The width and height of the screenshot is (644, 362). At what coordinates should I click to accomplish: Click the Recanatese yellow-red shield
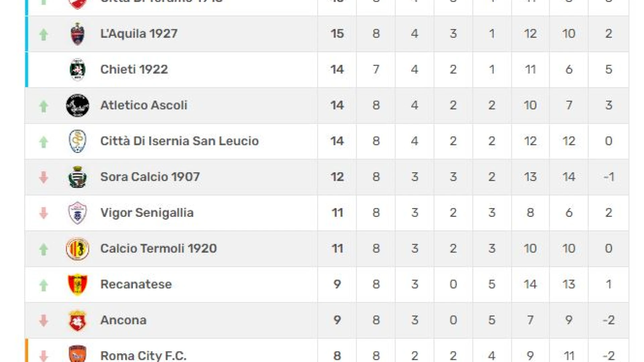77,285
